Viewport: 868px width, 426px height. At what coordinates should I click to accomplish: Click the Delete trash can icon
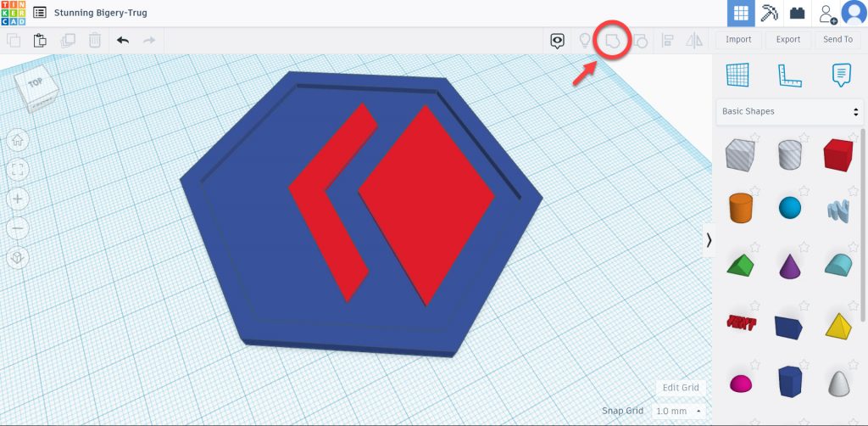click(95, 40)
